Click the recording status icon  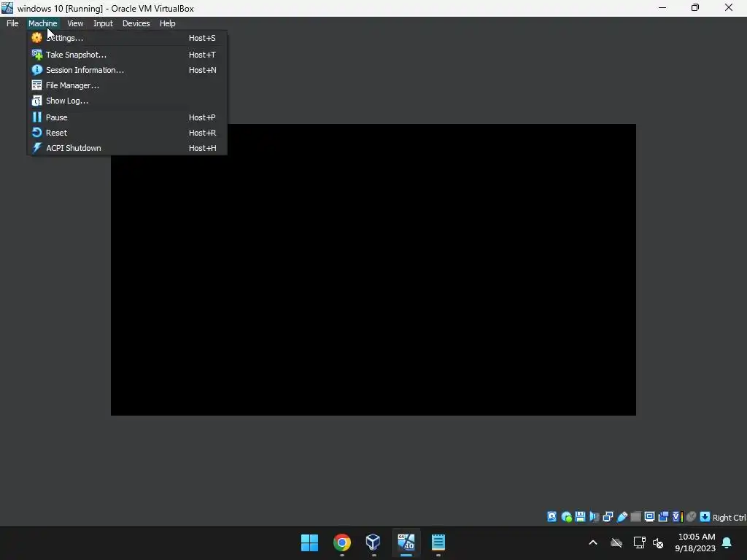click(x=663, y=517)
